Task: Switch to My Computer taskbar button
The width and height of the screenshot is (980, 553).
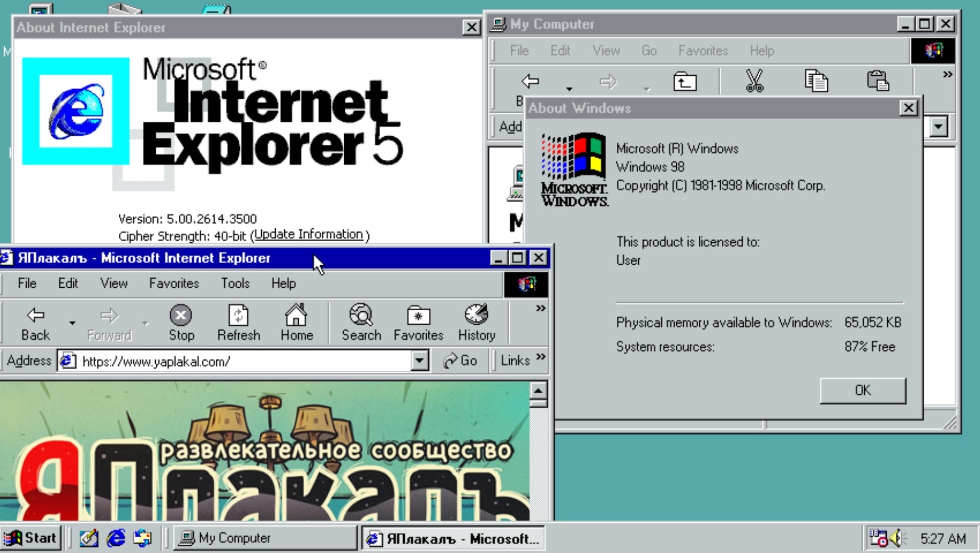Action: pos(264,538)
